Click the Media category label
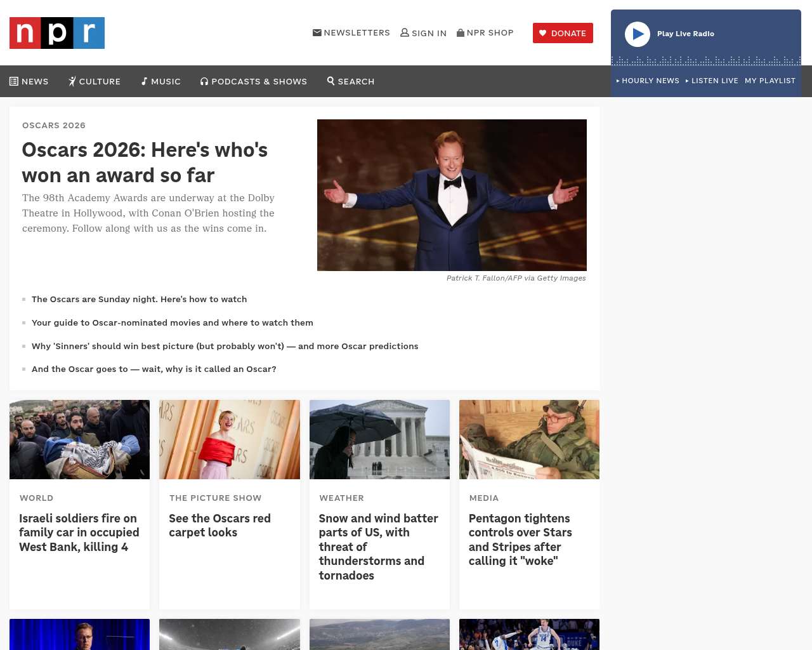 tap(483, 498)
